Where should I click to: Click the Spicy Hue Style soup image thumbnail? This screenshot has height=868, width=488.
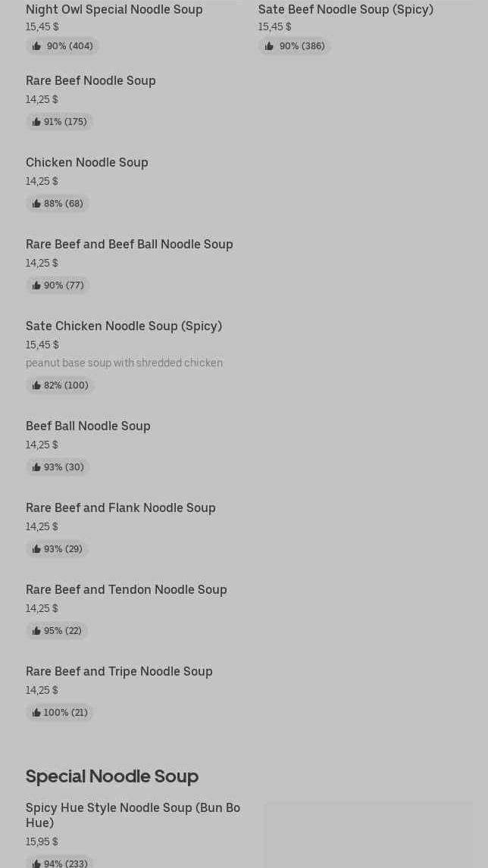coord(368,835)
